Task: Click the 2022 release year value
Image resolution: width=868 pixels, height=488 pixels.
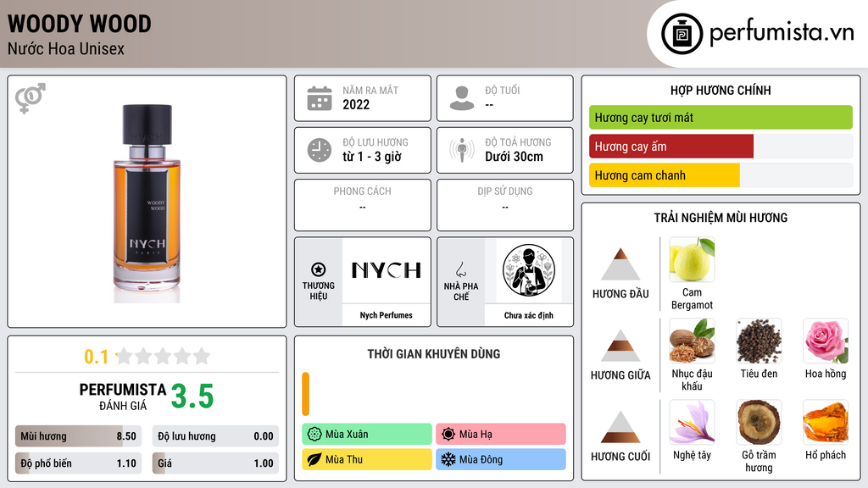Action: 356,104
